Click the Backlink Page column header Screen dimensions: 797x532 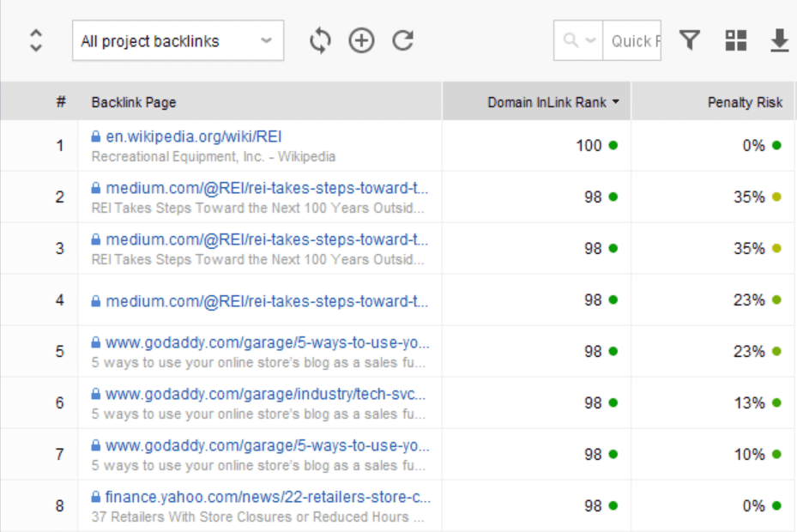tap(134, 102)
